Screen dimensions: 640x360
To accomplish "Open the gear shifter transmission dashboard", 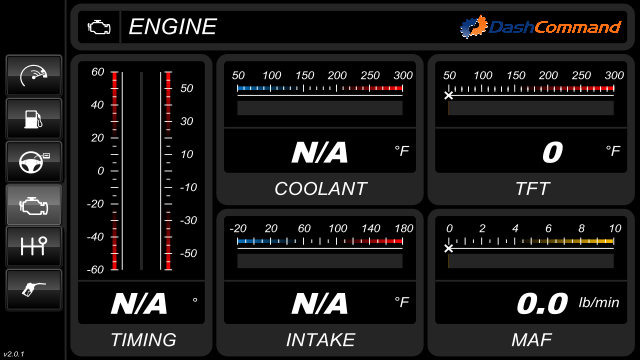I will coord(33,247).
